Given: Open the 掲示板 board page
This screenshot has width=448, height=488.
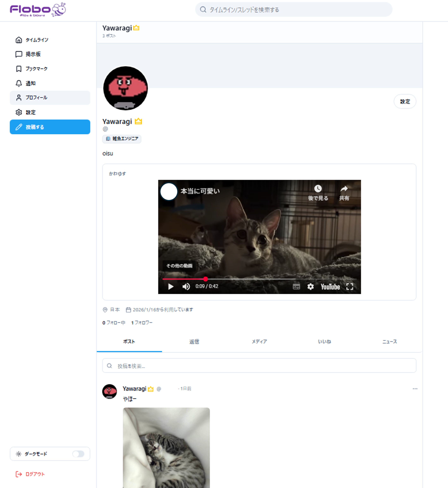Looking at the screenshot, I should (33, 54).
